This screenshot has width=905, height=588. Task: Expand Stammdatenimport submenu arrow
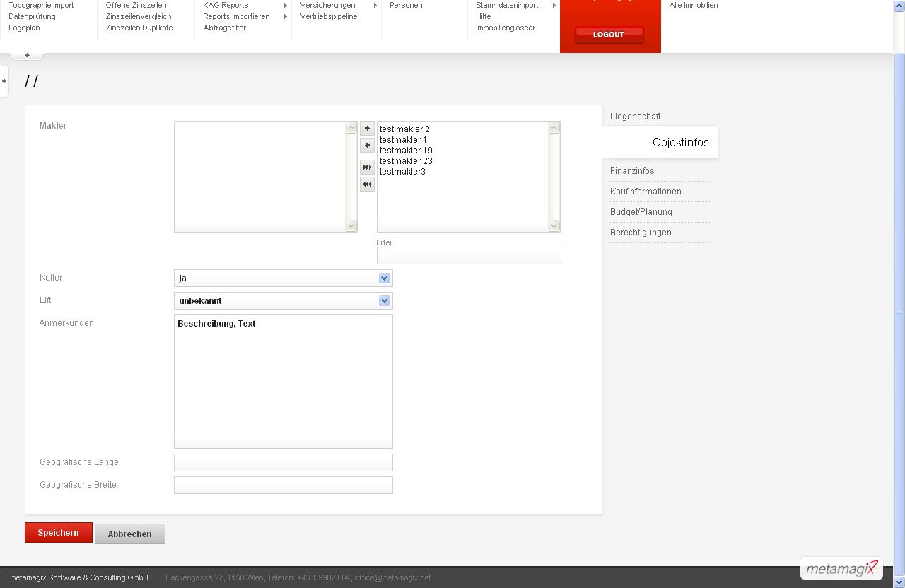point(554,5)
